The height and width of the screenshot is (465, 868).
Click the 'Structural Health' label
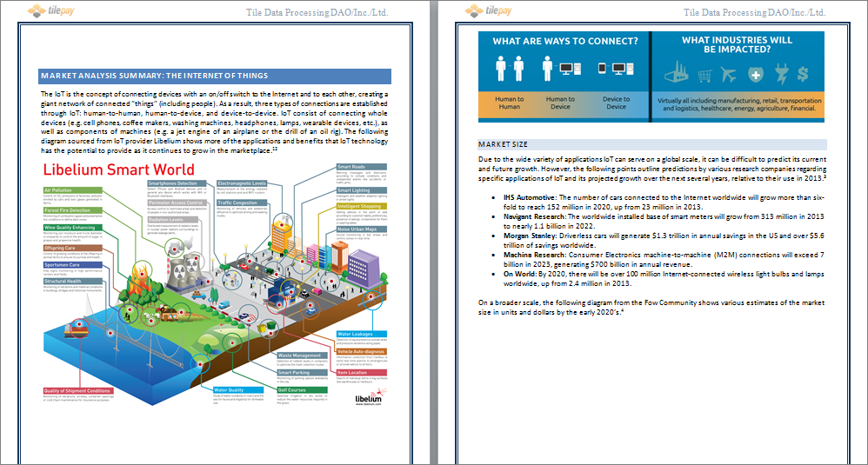click(x=73, y=281)
